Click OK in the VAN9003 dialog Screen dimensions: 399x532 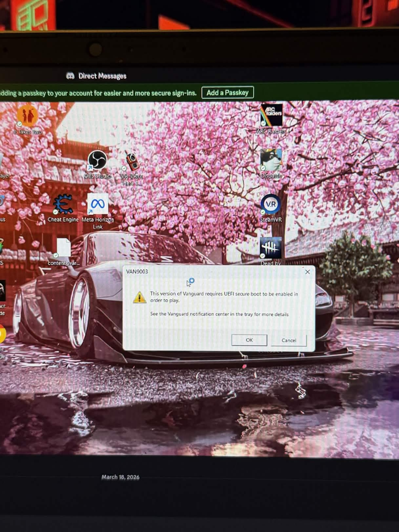click(x=249, y=340)
